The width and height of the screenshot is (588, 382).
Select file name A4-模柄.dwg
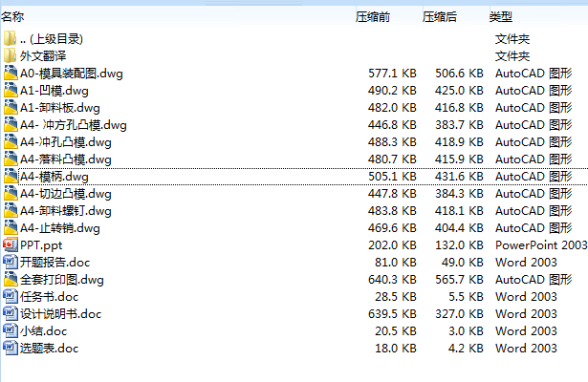point(54,177)
